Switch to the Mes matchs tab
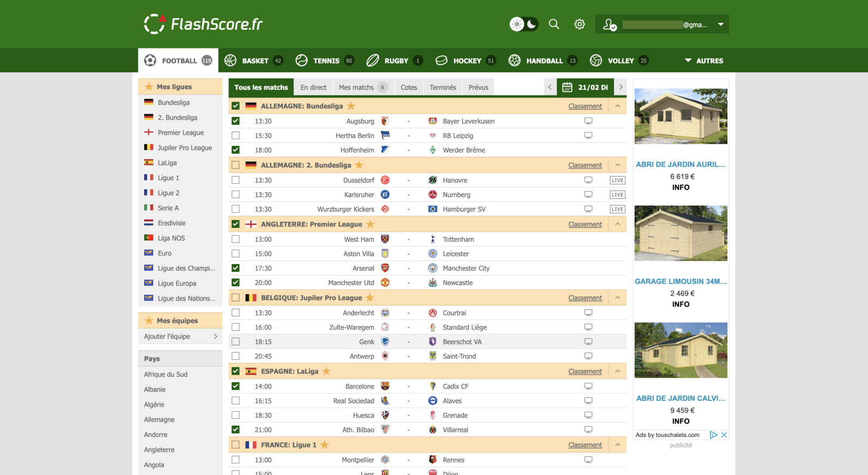The width and height of the screenshot is (868, 475). [x=363, y=87]
